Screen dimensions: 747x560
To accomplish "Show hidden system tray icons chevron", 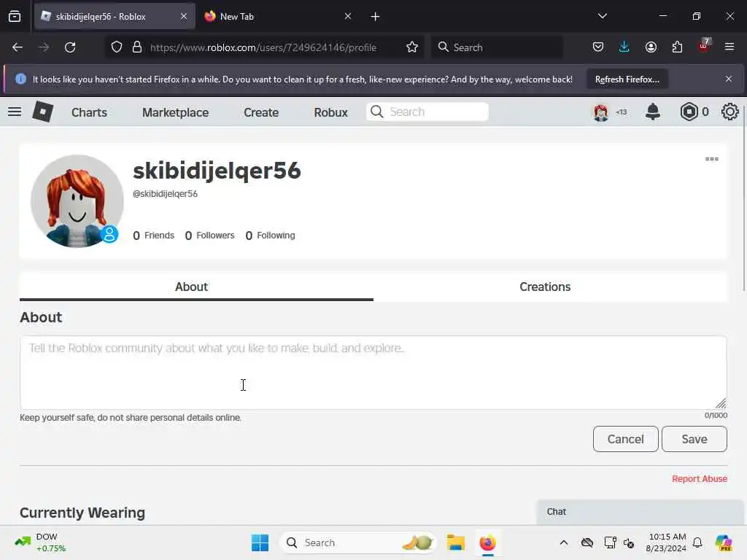I will pos(564,542).
